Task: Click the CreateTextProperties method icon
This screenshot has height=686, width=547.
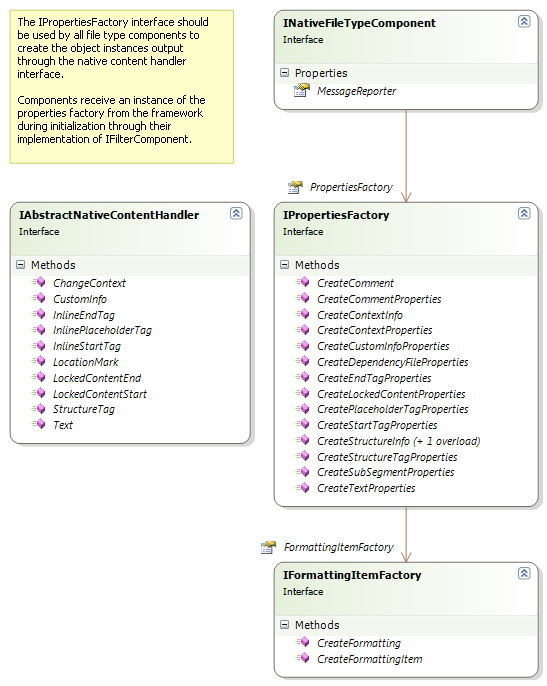Action: pyautogui.click(x=303, y=487)
